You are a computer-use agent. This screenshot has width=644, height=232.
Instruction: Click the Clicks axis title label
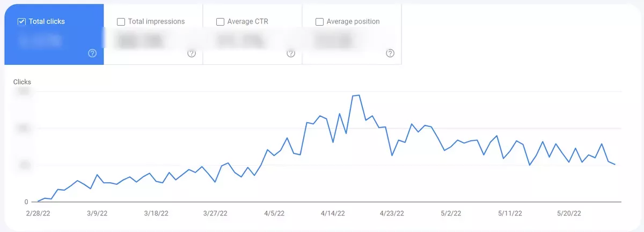click(22, 82)
